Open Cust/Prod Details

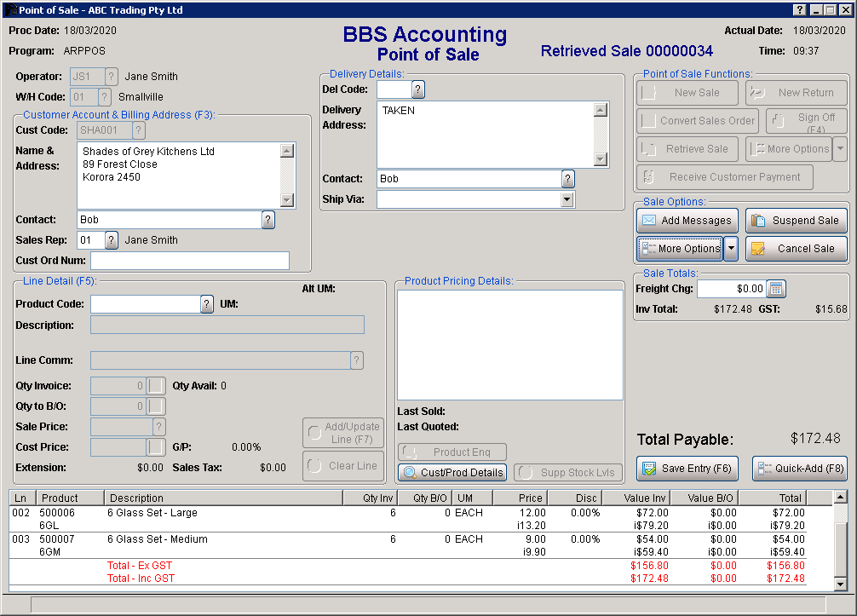tap(452, 472)
